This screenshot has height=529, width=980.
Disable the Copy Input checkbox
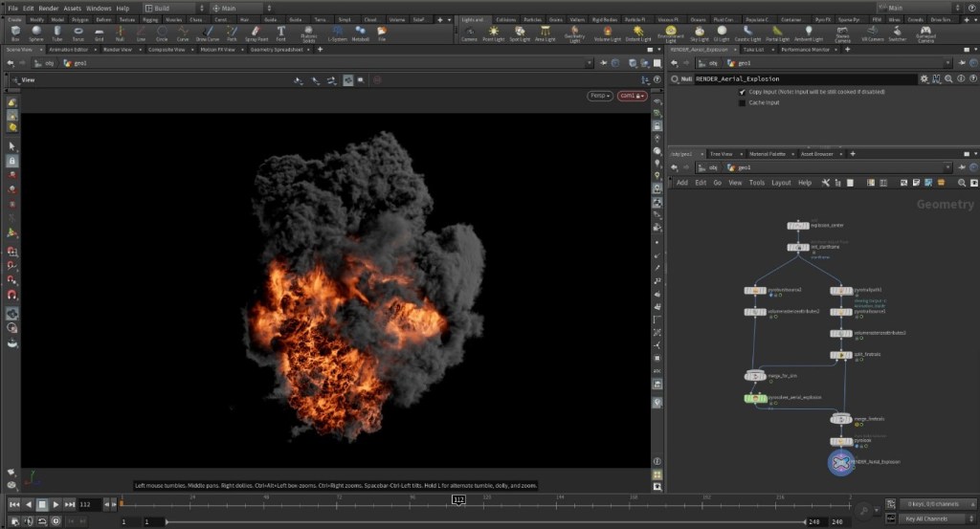click(742, 92)
